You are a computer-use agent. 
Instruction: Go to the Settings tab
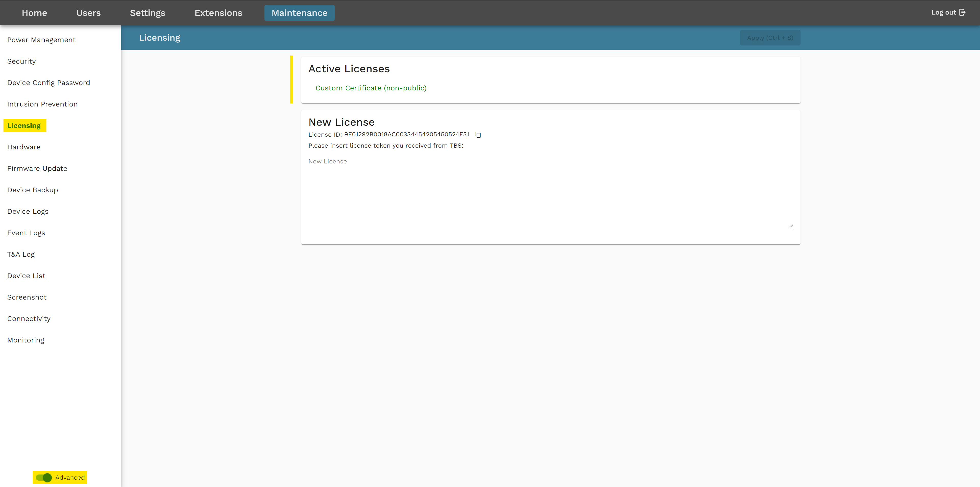(x=148, y=13)
